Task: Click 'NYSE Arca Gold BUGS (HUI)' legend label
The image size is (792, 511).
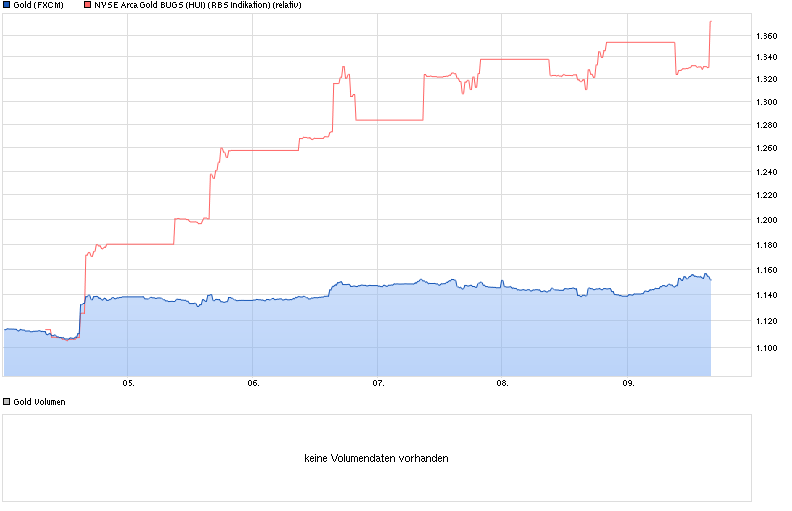Action: click(x=150, y=5)
